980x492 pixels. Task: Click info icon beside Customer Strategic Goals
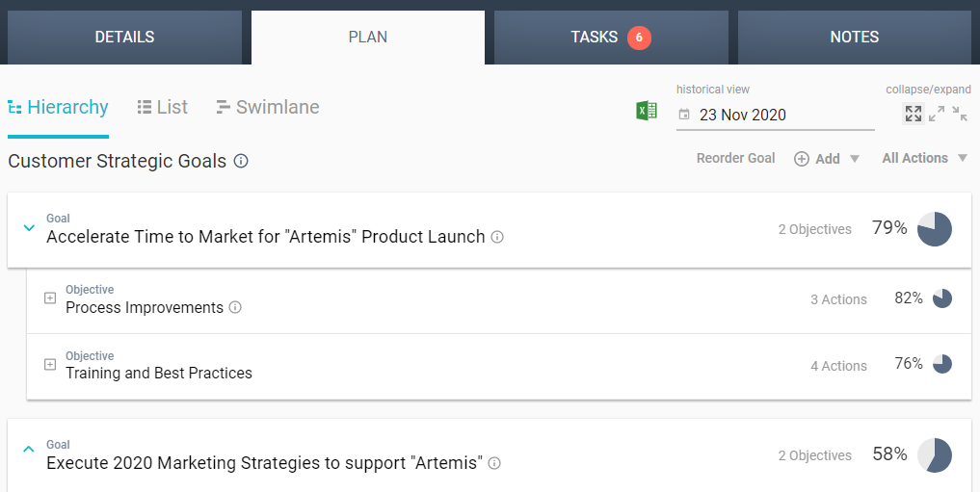click(x=241, y=161)
